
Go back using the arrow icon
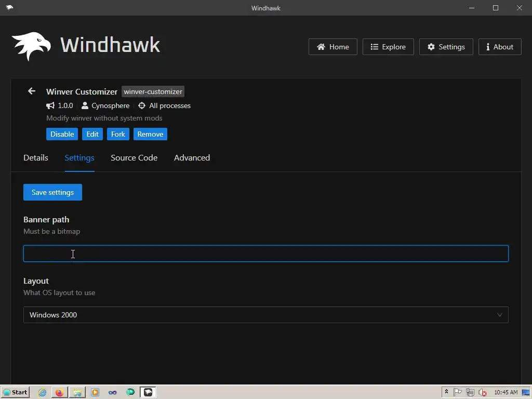click(x=32, y=91)
